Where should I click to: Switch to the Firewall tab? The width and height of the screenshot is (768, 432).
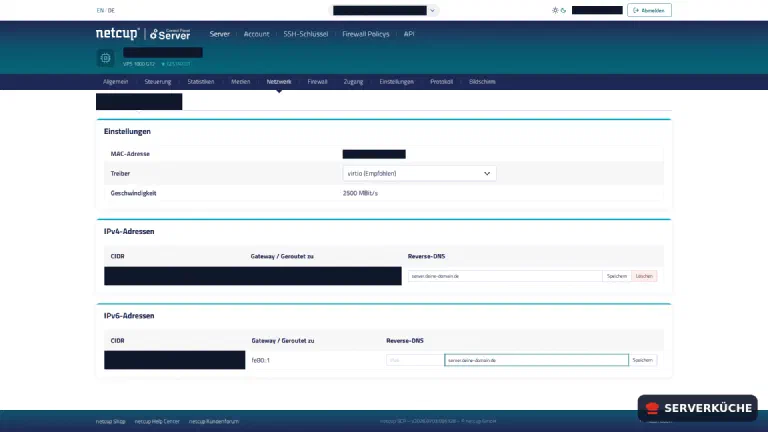(x=317, y=82)
